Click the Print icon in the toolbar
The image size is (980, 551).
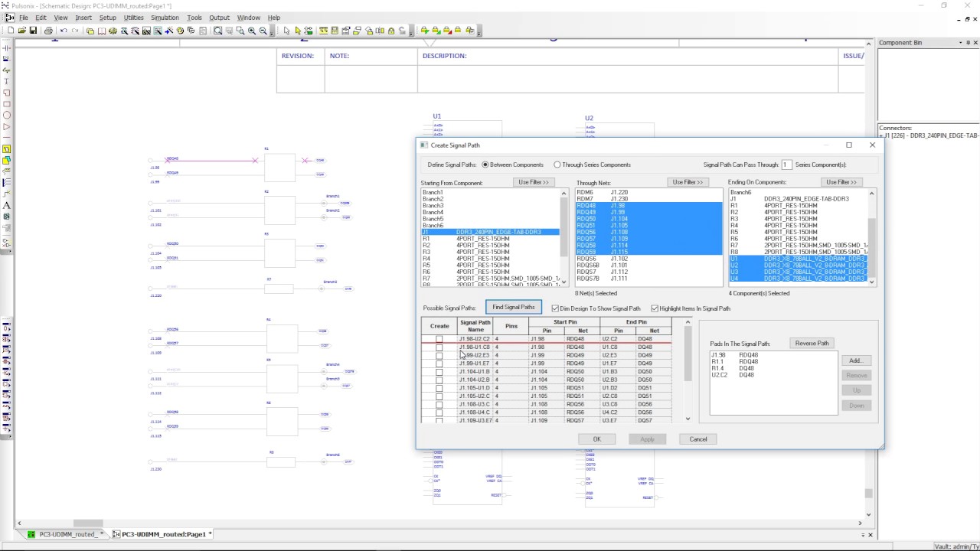48,31
